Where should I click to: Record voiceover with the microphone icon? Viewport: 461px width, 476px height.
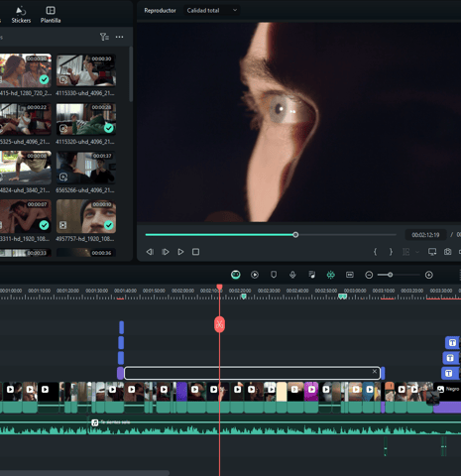click(x=292, y=275)
